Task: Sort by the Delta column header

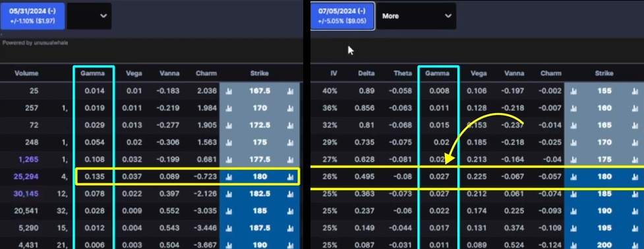Action: click(x=366, y=73)
